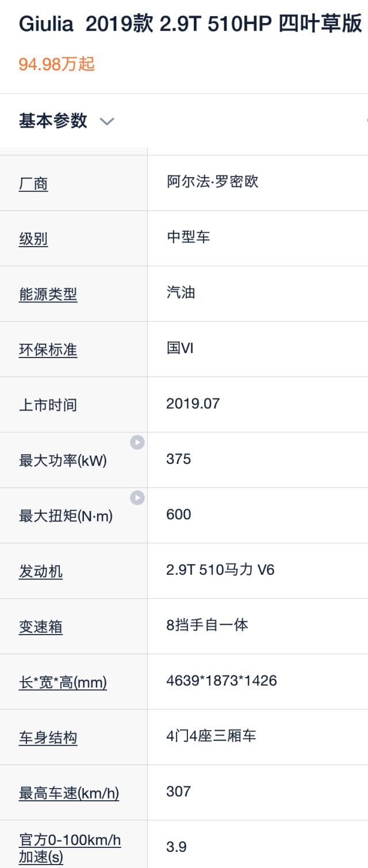Open the 厂商 parameter link

33,184
